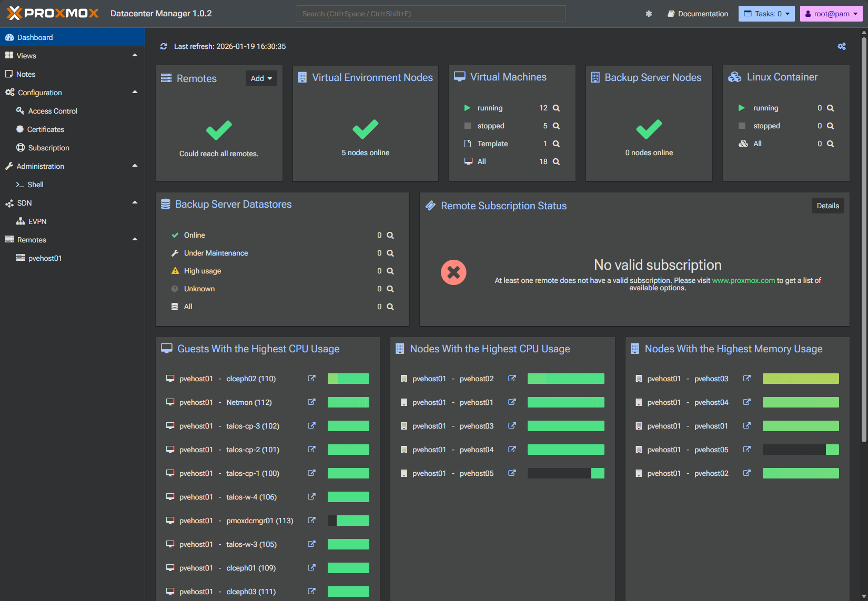This screenshot has height=601, width=868.
Task: Click '0 nodes online' backup status text
Action: (x=649, y=152)
